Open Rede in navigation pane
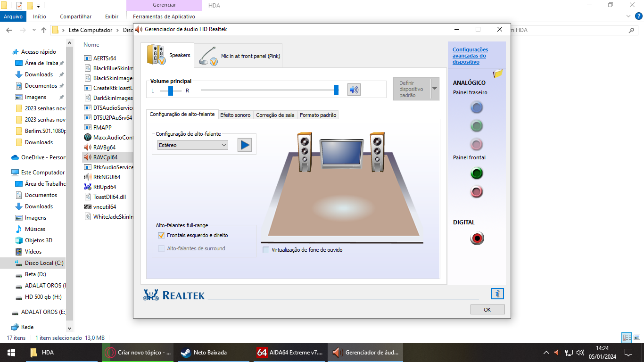644x362 pixels. coord(27,327)
